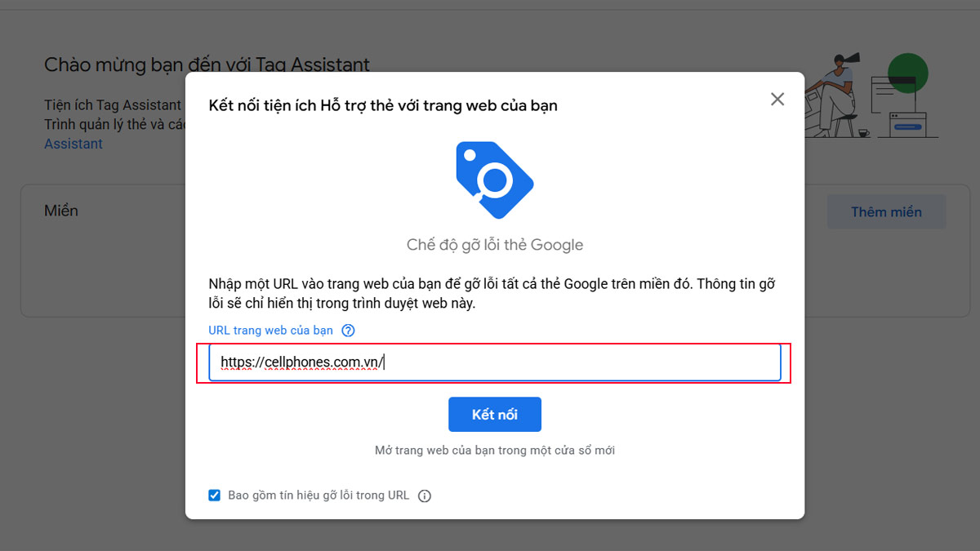980x551 pixels.
Task: Select the Assistant link text
Action: point(73,143)
